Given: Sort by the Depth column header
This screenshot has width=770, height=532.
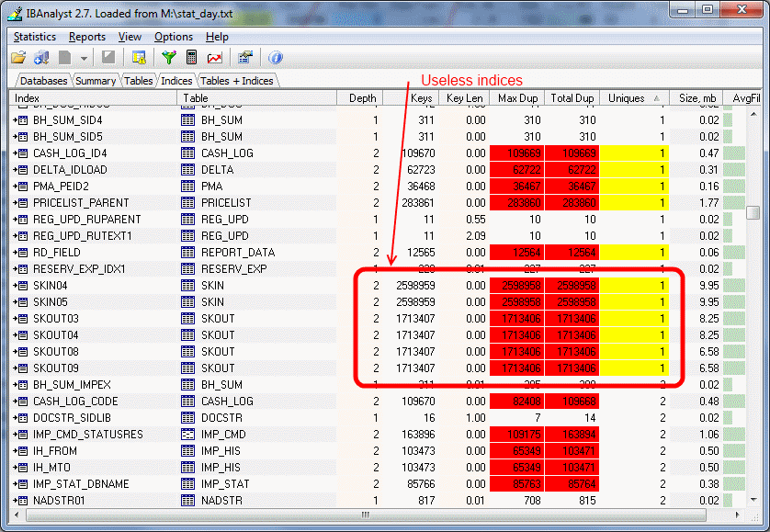Looking at the screenshot, I should 359,98.
